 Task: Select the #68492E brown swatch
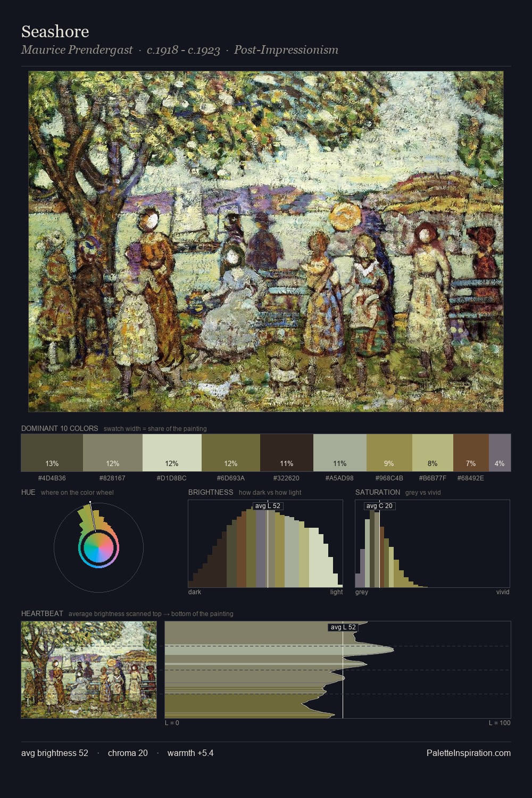471,453
